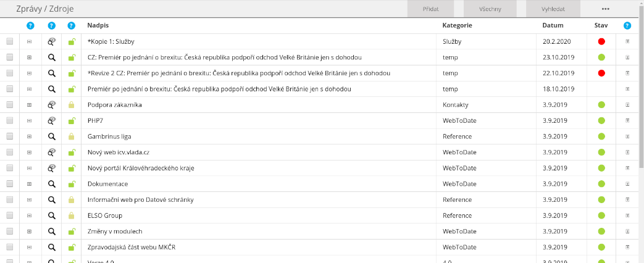
Task: Click the help icon above the magnifier column
Action: pyautogui.click(x=52, y=26)
